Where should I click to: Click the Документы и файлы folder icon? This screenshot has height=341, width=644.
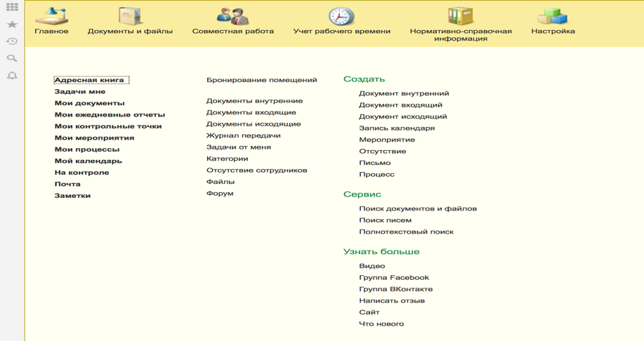[x=130, y=16]
